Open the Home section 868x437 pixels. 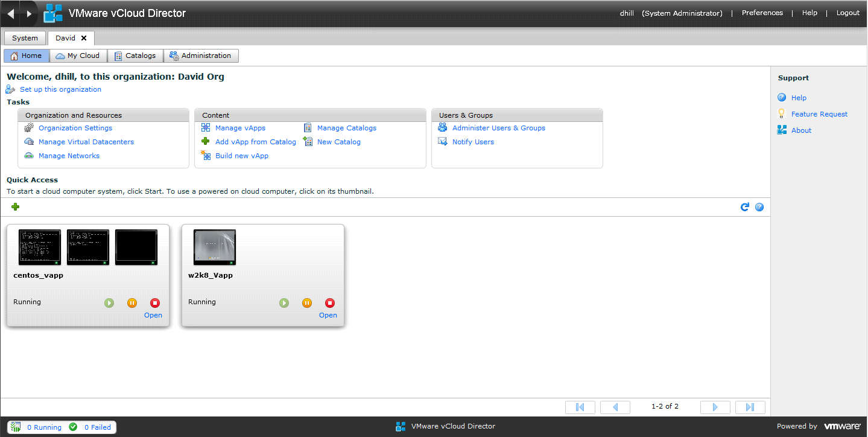click(x=27, y=56)
